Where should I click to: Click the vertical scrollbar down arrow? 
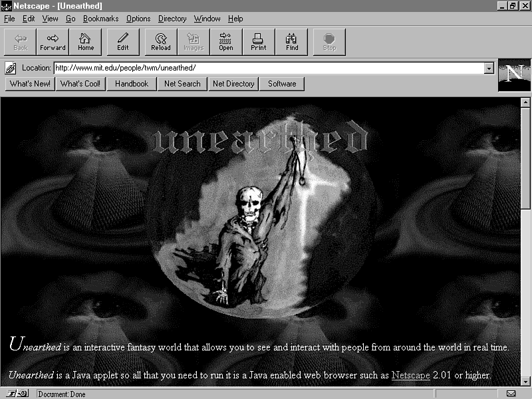coord(525,381)
